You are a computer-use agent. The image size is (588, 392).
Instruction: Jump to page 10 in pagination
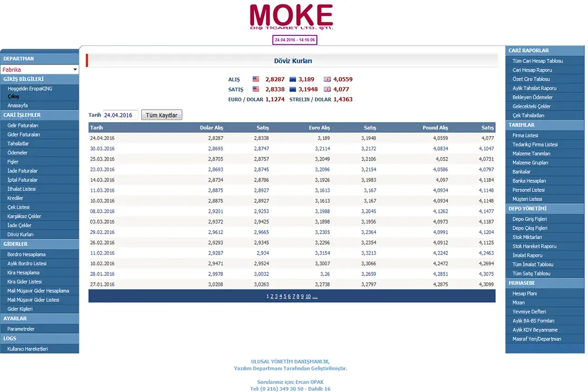click(x=308, y=296)
